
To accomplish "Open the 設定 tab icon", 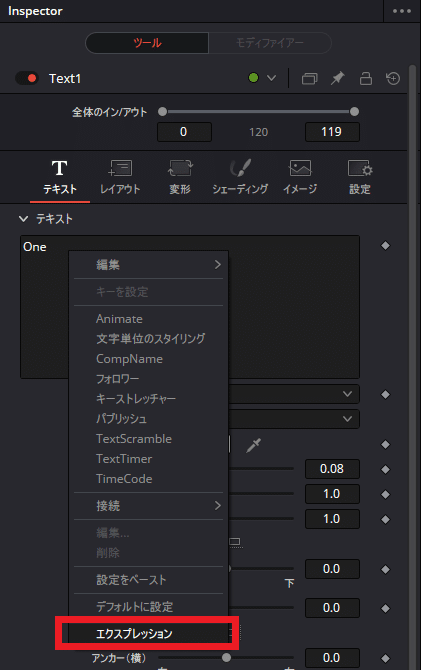I will pyautogui.click(x=360, y=177).
